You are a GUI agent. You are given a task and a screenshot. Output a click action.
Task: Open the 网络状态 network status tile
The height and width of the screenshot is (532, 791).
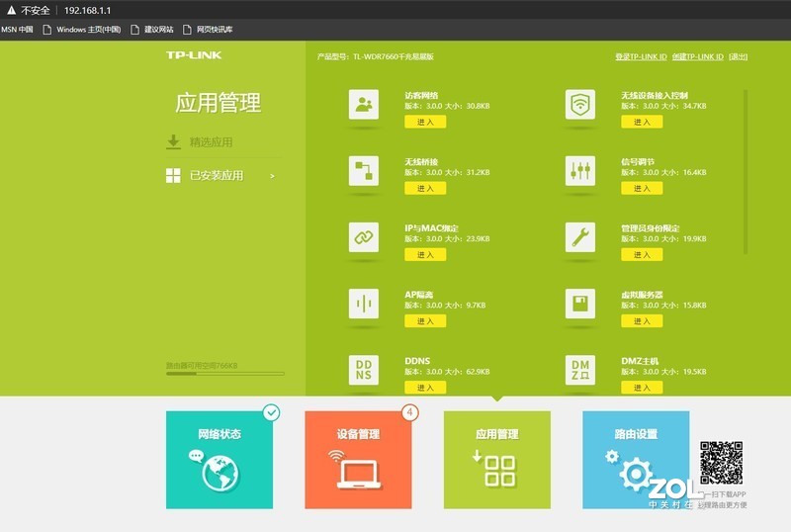click(220, 460)
